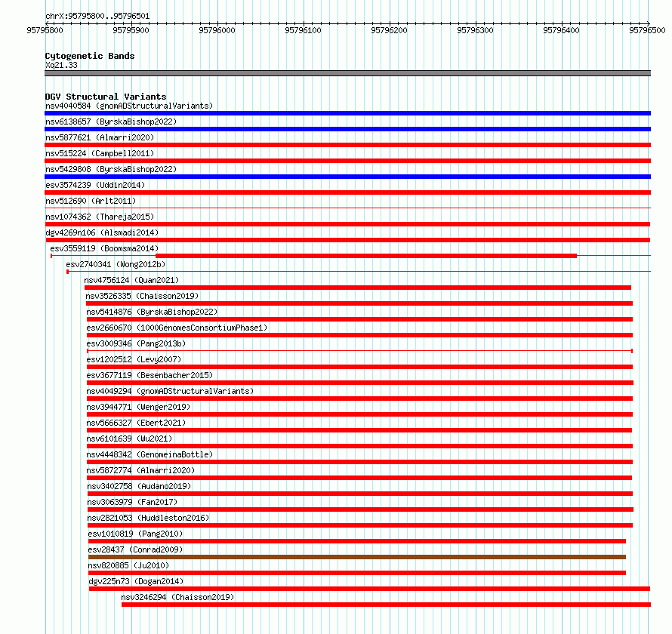The image size is (672, 634).
Task: Click the Xq21.33 band label
Action: coord(61,65)
